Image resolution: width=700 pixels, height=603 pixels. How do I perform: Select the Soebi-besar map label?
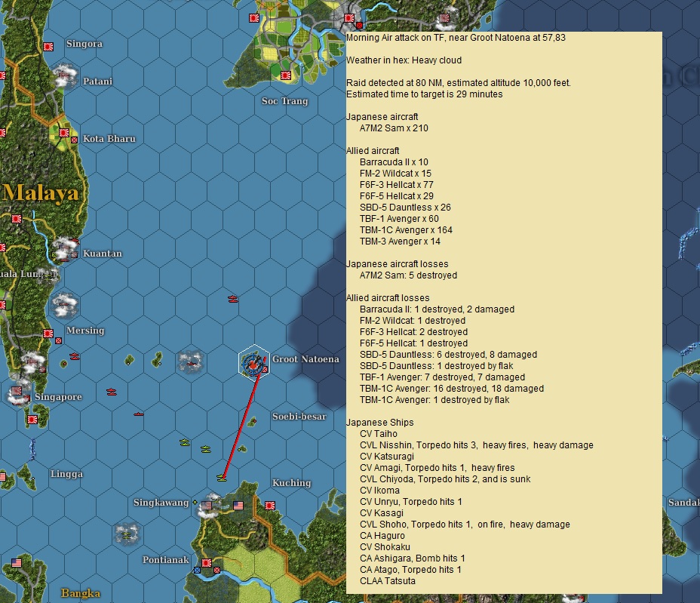pyautogui.click(x=299, y=417)
